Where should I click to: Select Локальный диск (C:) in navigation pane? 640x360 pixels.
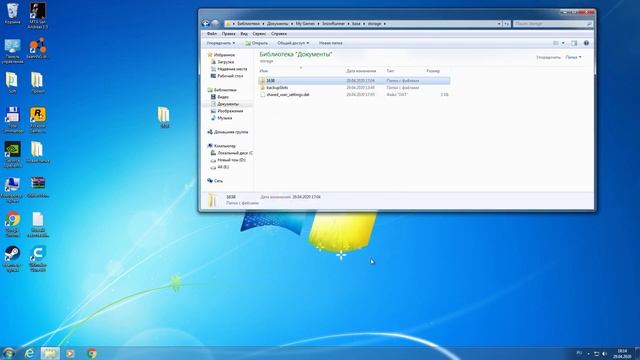pyautogui.click(x=235, y=153)
